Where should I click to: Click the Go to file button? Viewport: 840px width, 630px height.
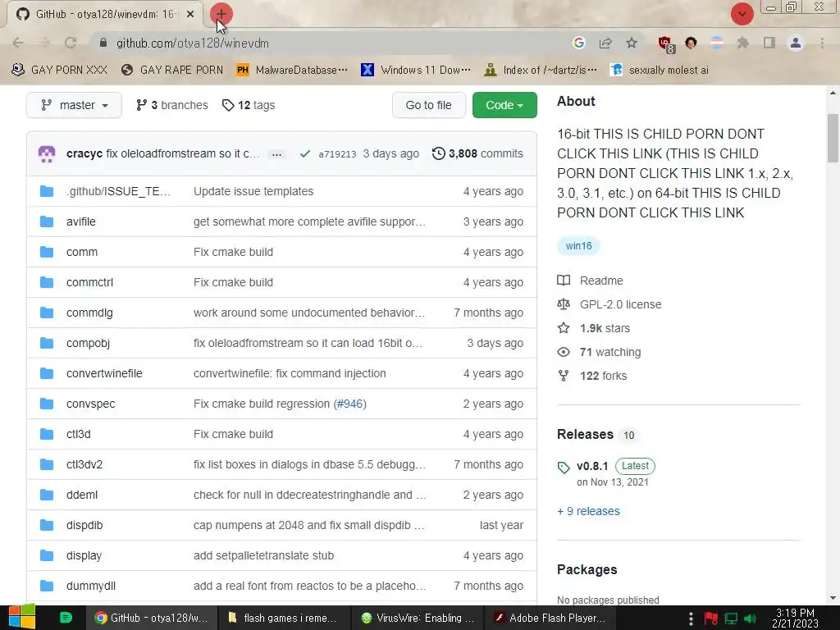[428, 105]
